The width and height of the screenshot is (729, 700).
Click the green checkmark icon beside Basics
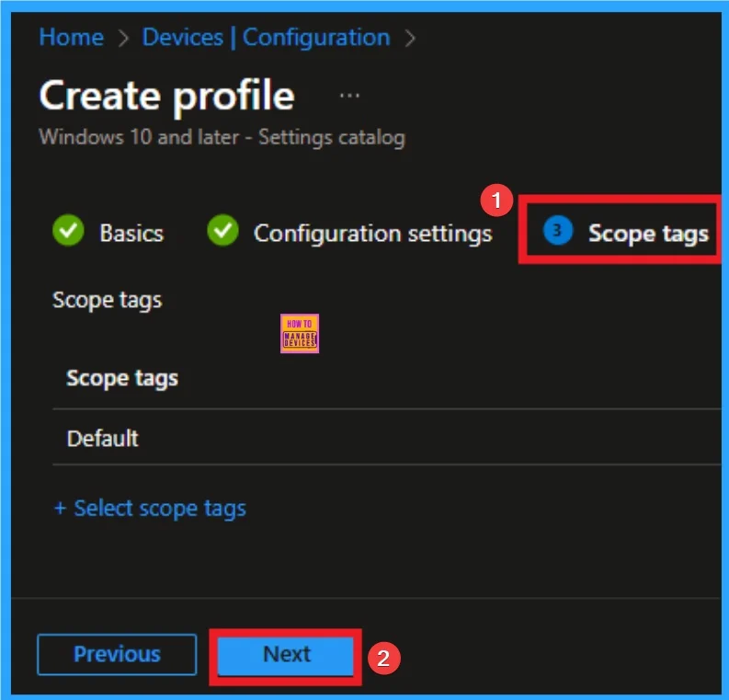pos(68,233)
